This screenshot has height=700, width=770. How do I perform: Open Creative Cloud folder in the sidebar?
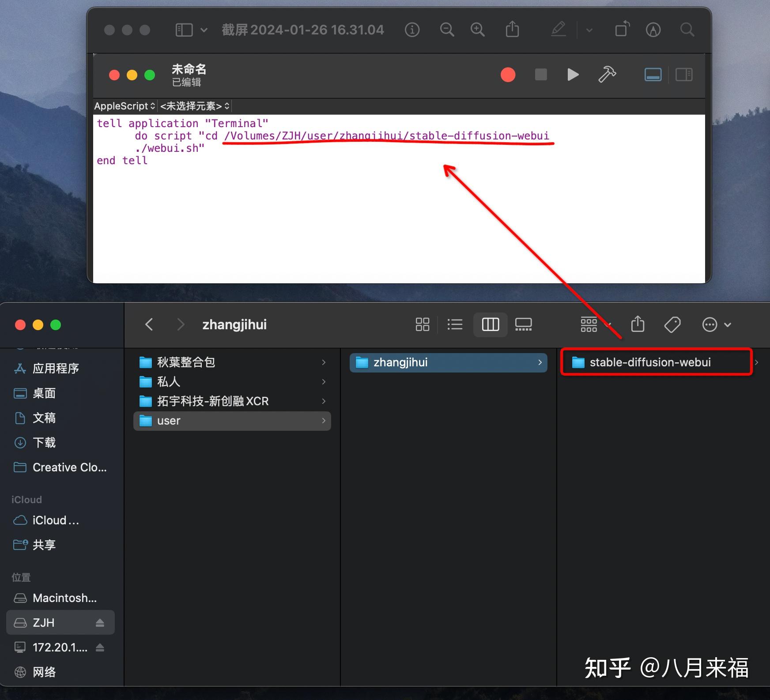coord(60,467)
